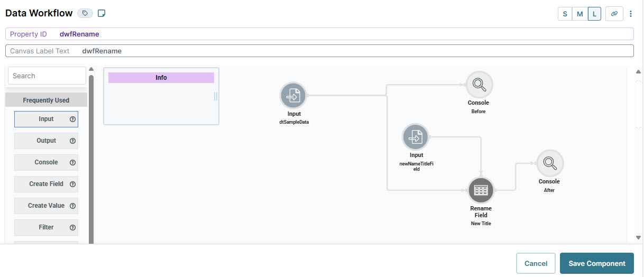Open the notes icon next to title
644x277 pixels.
[102, 13]
